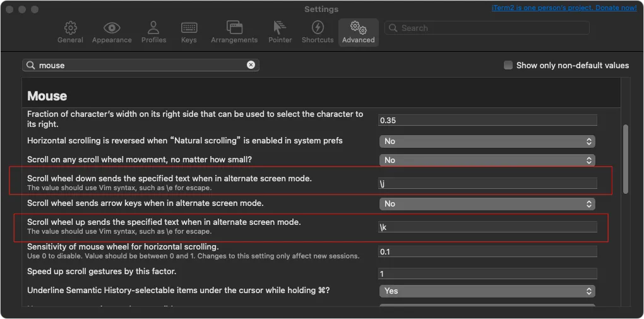Open Scroll wheel sends arrow keys dropdown
The height and width of the screenshot is (319, 644).
[x=487, y=203]
